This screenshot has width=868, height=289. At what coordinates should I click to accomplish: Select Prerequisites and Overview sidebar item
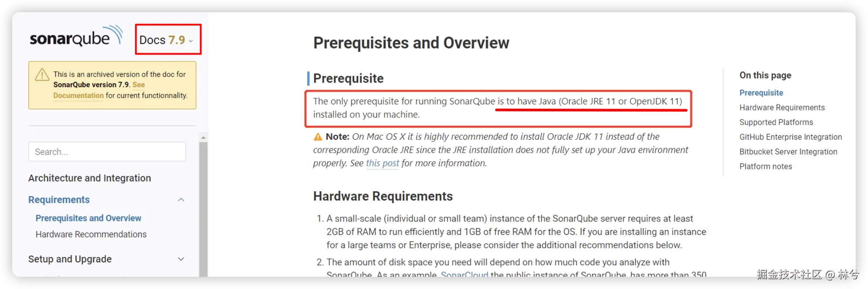tap(88, 218)
